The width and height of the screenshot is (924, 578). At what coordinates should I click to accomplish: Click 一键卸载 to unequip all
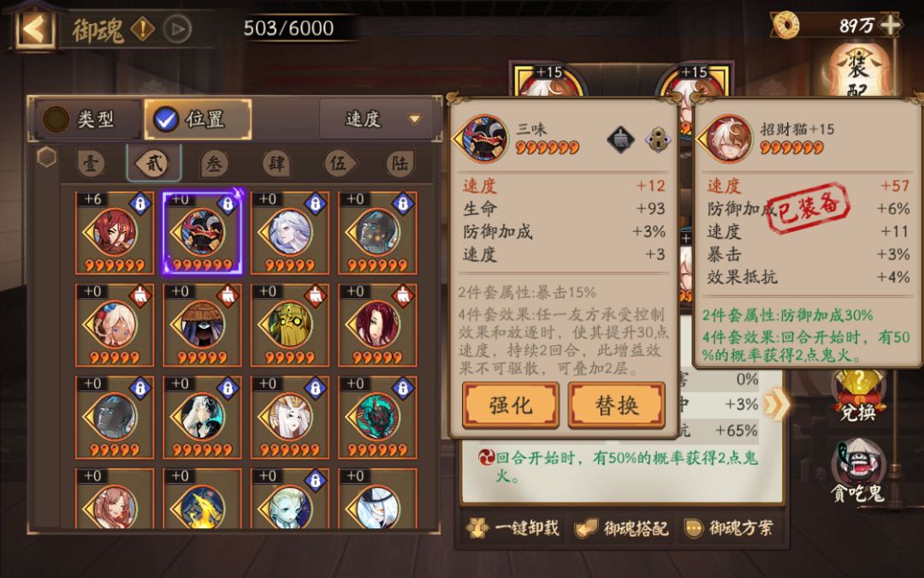514,527
